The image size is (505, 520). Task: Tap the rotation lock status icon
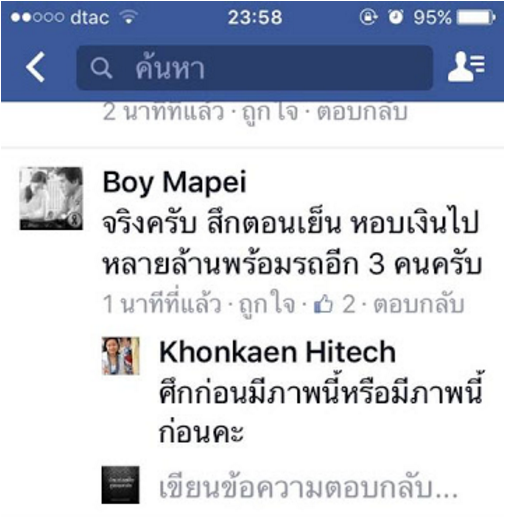369,17
